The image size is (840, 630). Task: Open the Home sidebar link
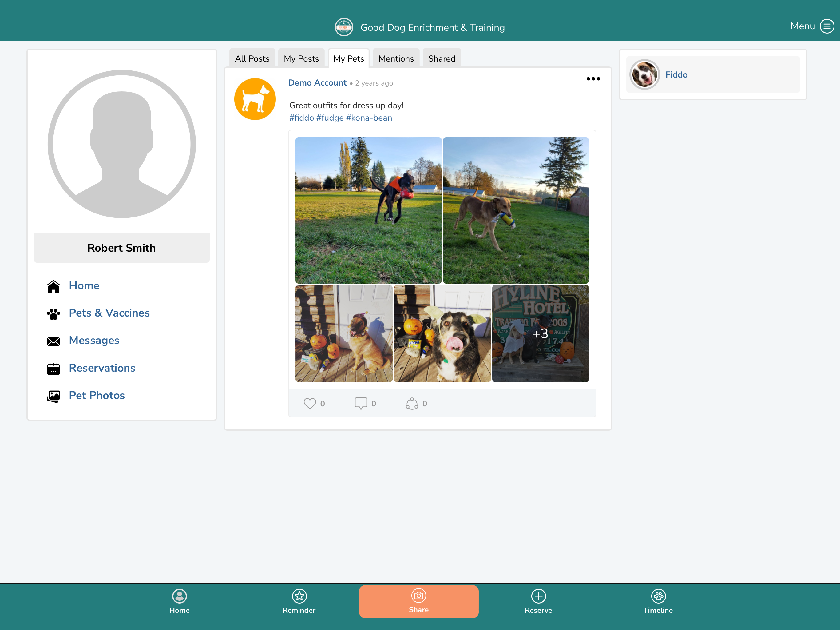84,285
